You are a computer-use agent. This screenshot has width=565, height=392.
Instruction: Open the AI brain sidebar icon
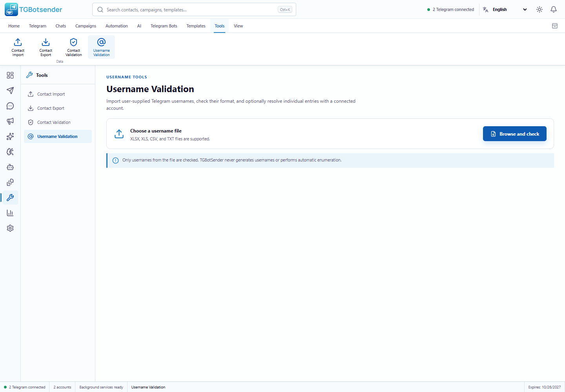click(10, 152)
